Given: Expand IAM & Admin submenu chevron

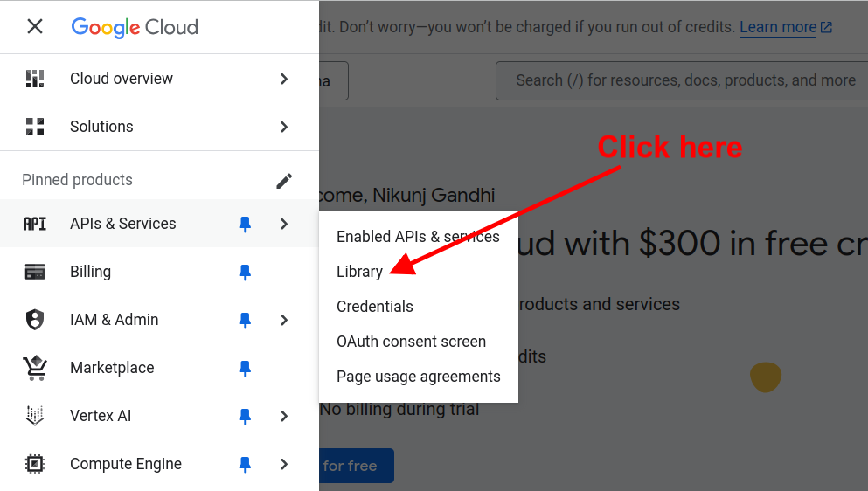Looking at the screenshot, I should [284, 320].
